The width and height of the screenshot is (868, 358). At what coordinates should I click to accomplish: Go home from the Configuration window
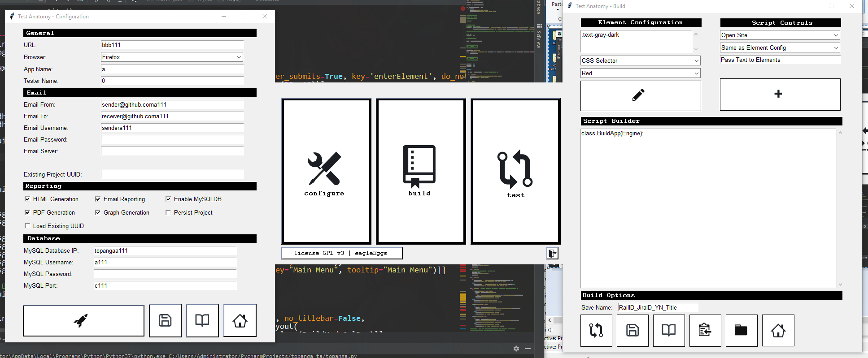[240, 321]
